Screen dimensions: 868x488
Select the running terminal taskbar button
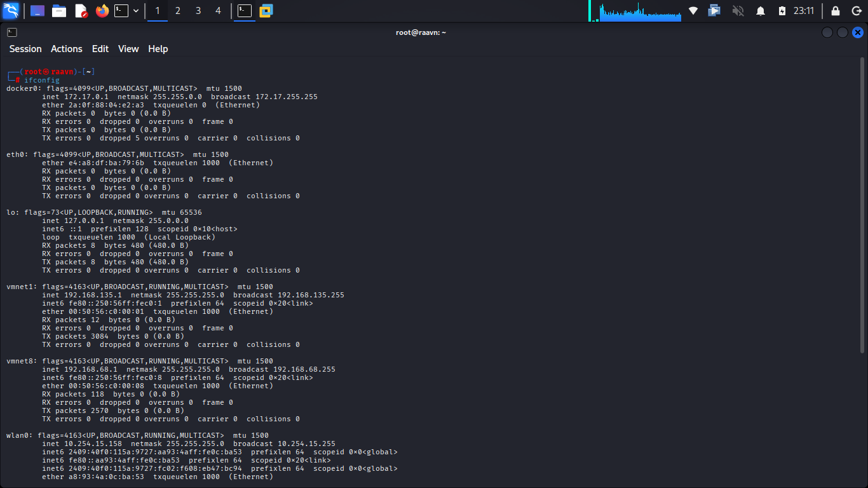pyautogui.click(x=245, y=11)
